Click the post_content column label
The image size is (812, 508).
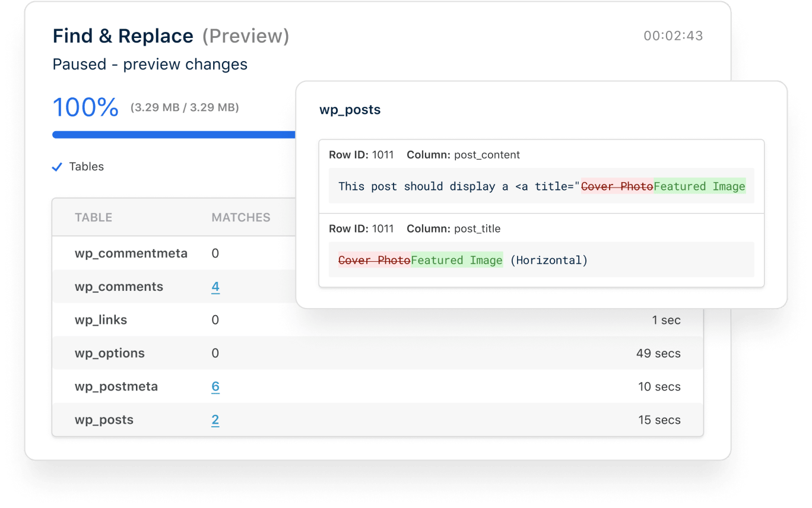pos(487,155)
